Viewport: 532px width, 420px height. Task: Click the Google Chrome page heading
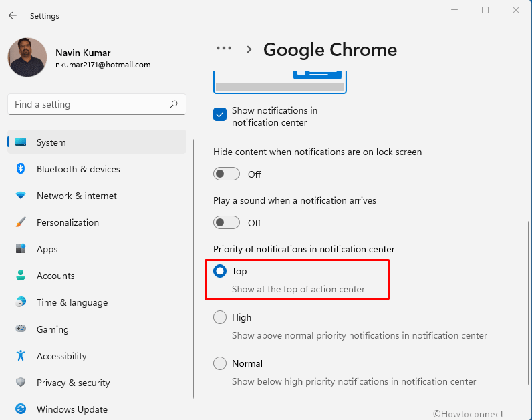pyautogui.click(x=330, y=50)
